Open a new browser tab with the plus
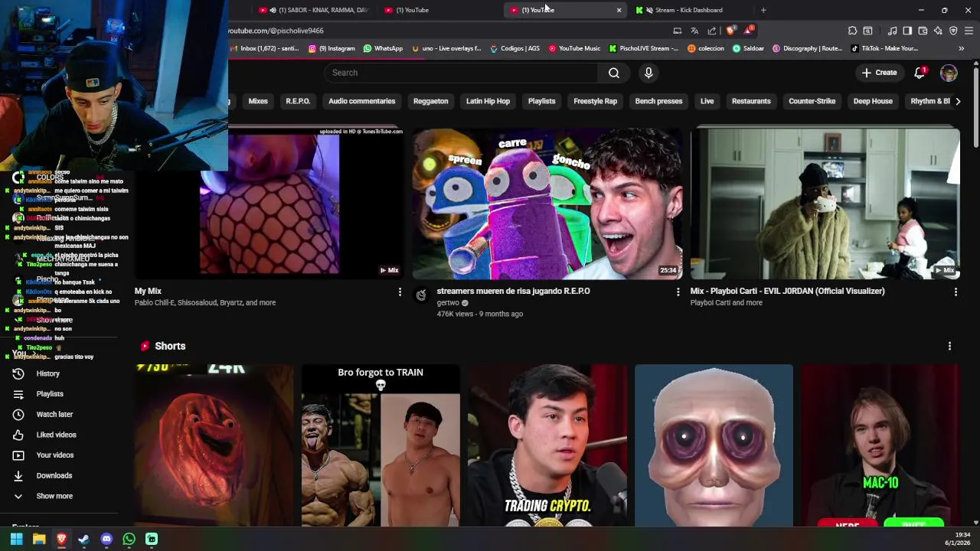980x551 pixels. pos(763,10)
